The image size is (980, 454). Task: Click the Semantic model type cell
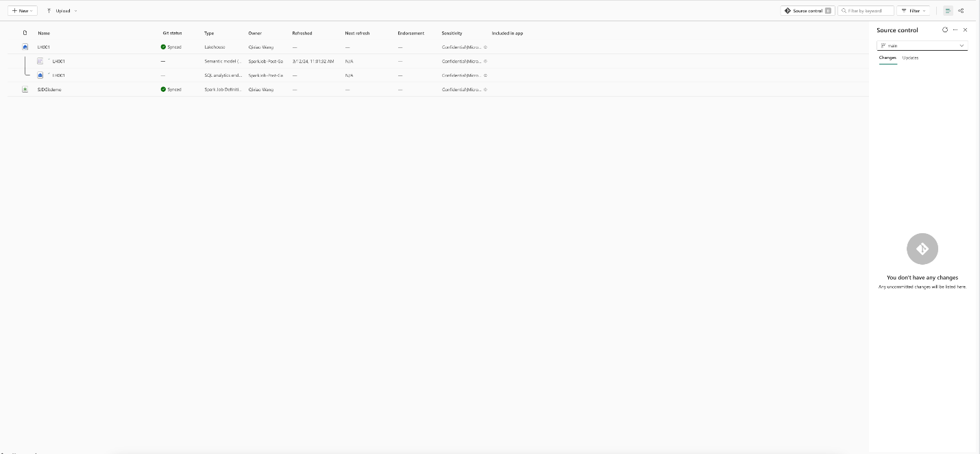[x=223, y=61]
